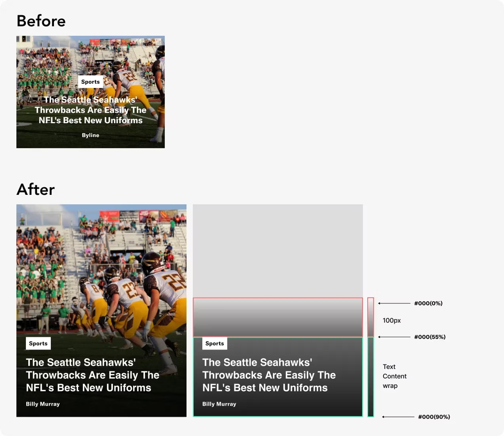Click Billy Murray on the gradient diagram card
Screen dimensions: 504x436
pyautogui.click(x=219, y=404)
